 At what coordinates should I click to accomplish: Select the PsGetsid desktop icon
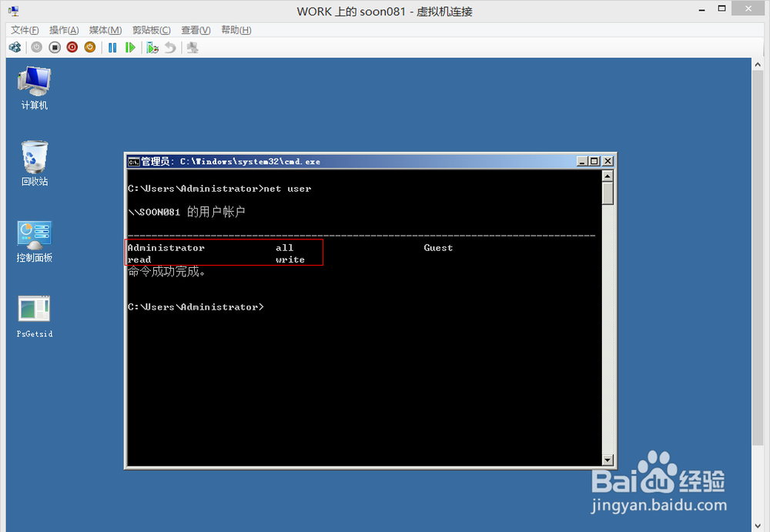(35, 317)
